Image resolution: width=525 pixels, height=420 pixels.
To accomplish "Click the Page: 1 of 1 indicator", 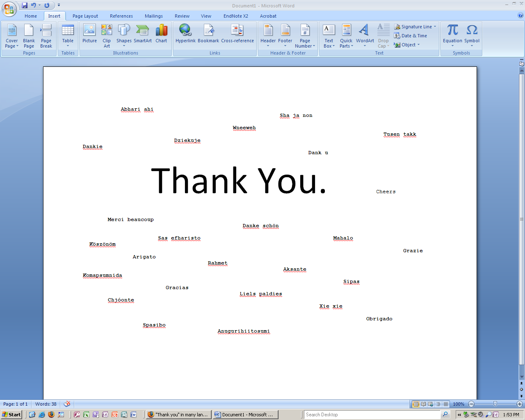I will (16, 404).
